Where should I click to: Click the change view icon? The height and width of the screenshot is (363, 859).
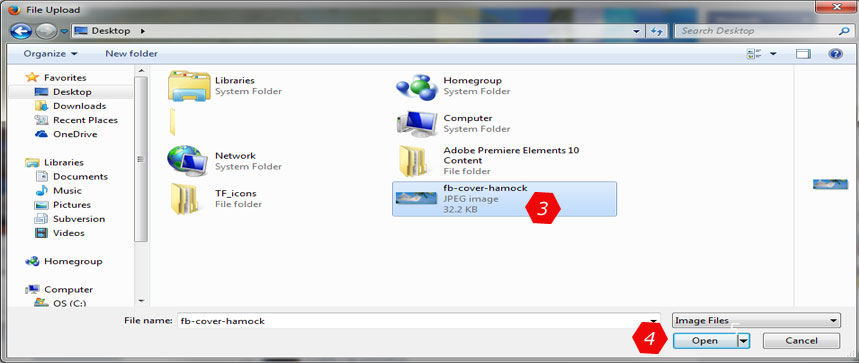click(754, 54)
